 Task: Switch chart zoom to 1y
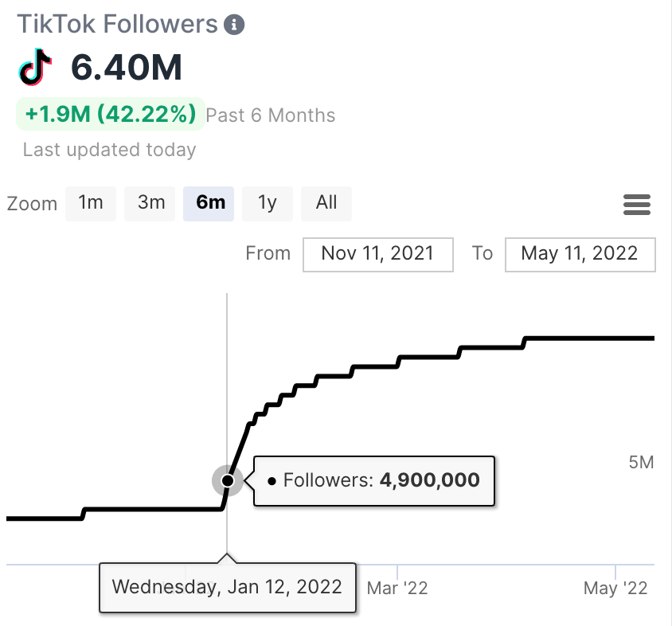(268, 203)
